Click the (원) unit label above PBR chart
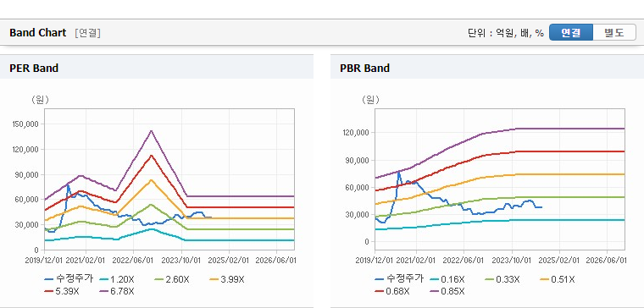Viewport: 644px width, 308px height. tap(369, 100)
